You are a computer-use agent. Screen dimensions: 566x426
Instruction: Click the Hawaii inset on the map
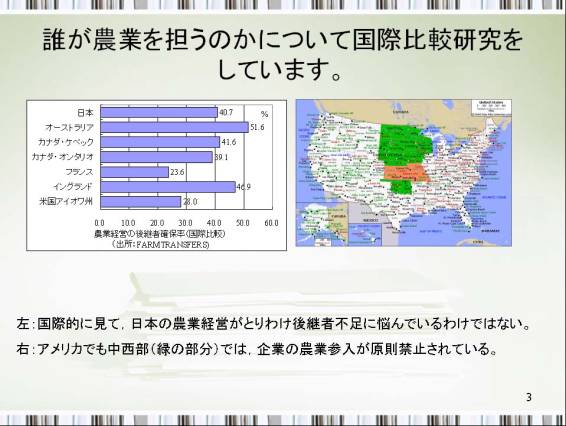tap(365, 234)
